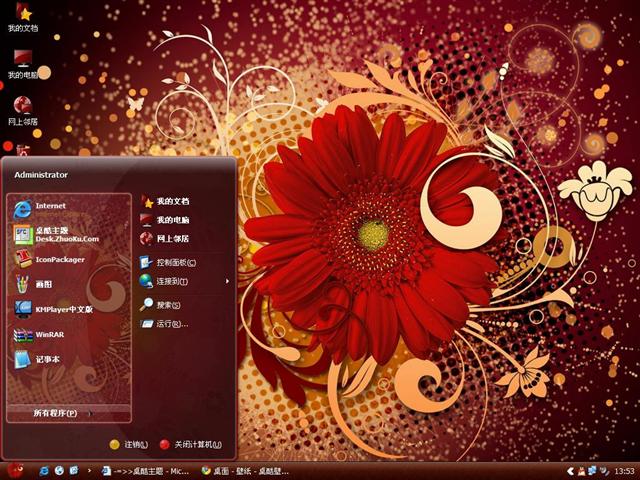Viewport: 640px width, 480px height.
Task: Switch to 桌酷主题 - Mic... taskbar window
Action: point(145,471)
